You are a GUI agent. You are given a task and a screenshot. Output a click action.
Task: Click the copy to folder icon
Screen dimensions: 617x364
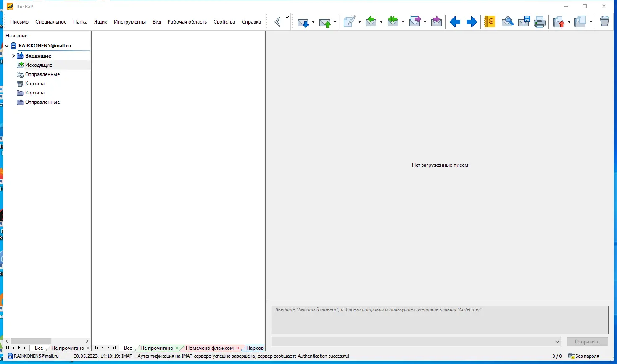(x=580, y=22)
